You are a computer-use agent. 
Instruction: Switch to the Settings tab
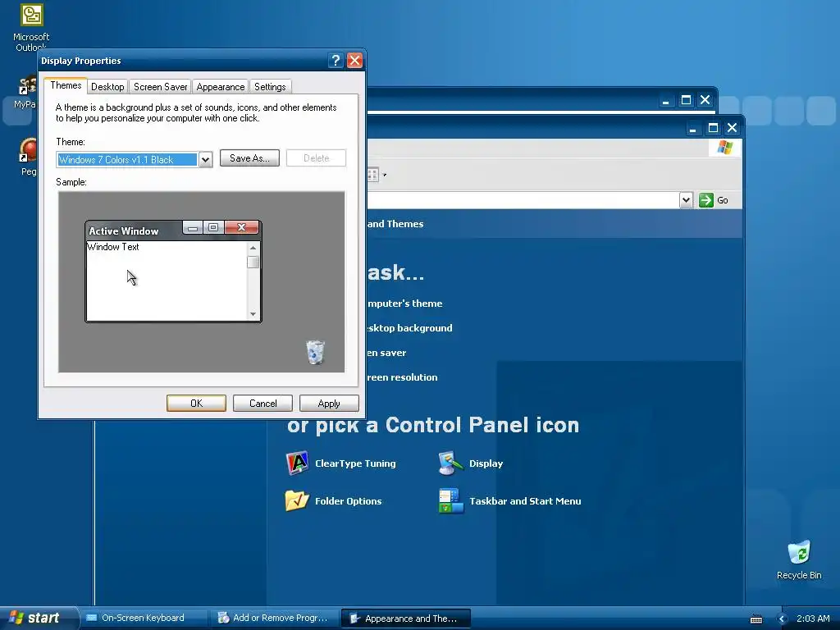coord(270,87)
